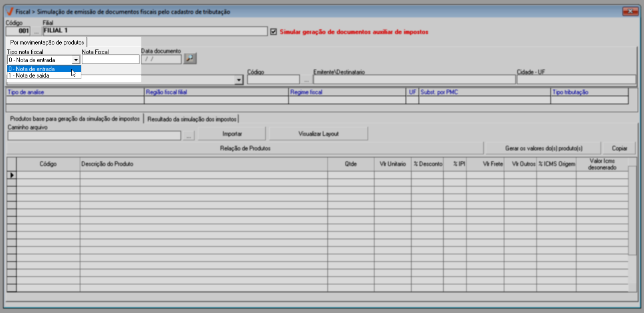Browse for a file next to Caminho arquivo
The image size is (644, 313).
[188, 136]
